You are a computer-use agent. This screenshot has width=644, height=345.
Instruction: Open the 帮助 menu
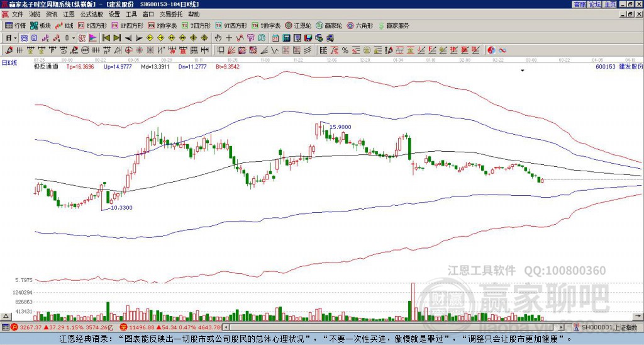[194, 14]
